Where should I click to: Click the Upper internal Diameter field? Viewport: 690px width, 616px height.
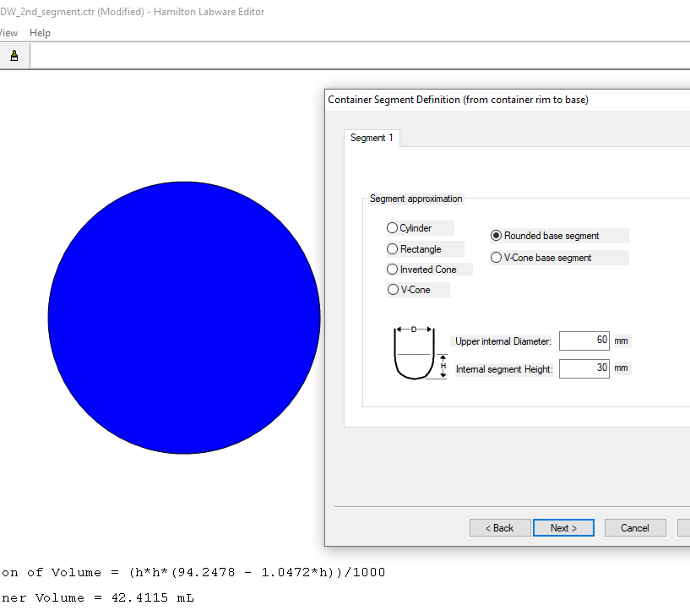[584, 341]
